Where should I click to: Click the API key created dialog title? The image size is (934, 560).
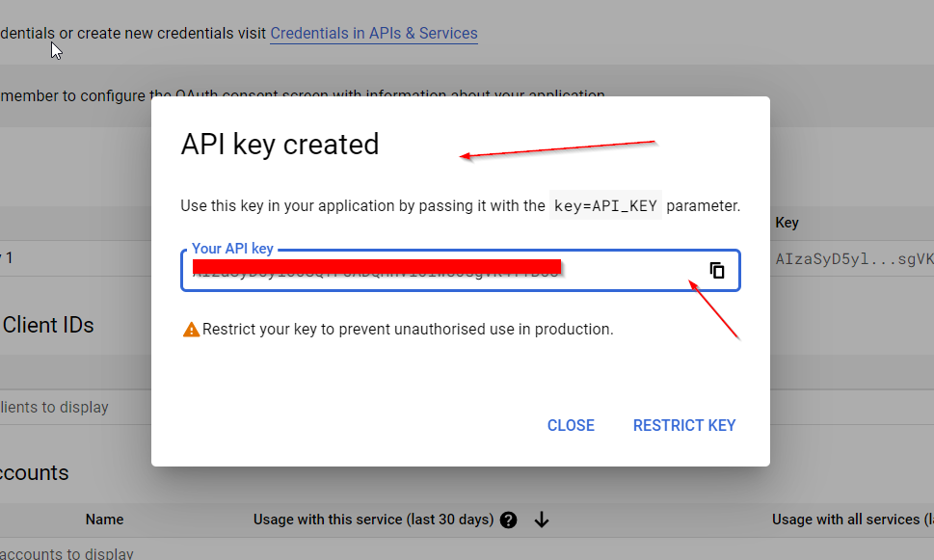[x=280, y=145]
